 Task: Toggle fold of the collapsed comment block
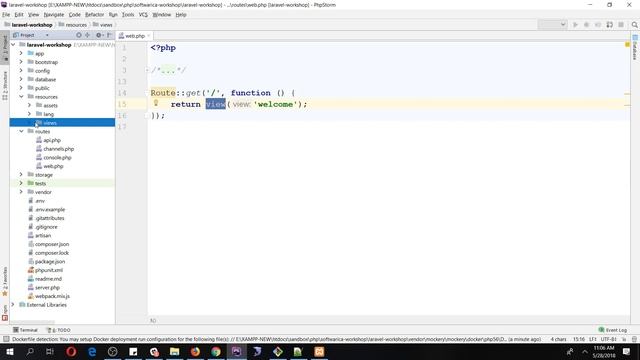click(x=147, y=70)
